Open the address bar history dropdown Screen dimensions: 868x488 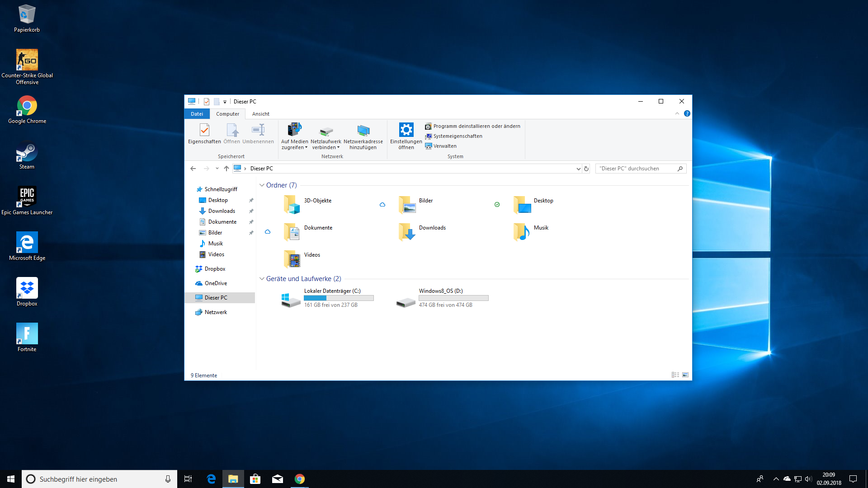point(578,169)
